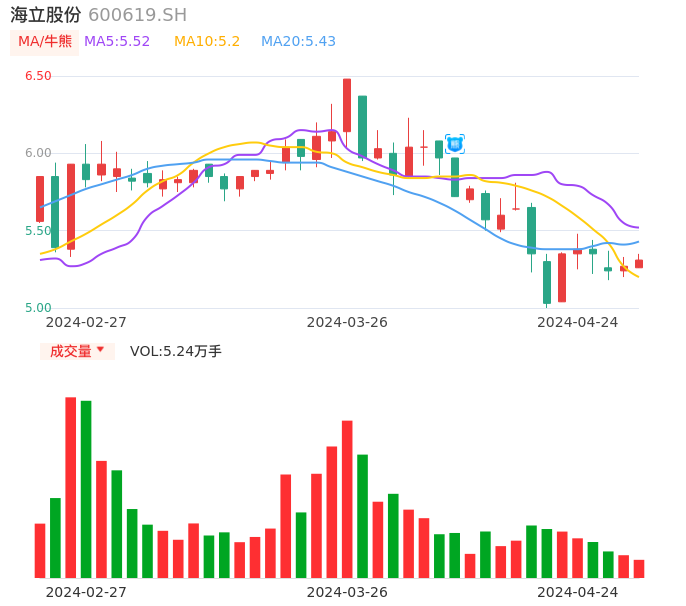Click the 2024-02-27 date label under volume chart
Viewport: 686px width, 606px height.
tap(86, 592)
